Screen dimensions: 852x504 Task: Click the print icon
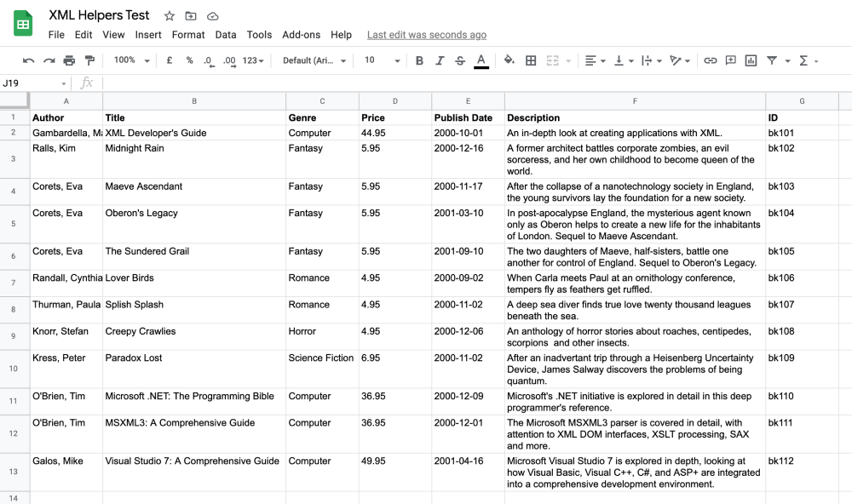(x=68, y=60)
